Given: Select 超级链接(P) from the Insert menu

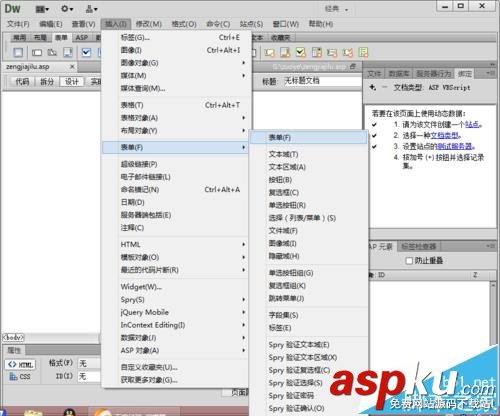Looking at the screenshot, I should [176, 164].
